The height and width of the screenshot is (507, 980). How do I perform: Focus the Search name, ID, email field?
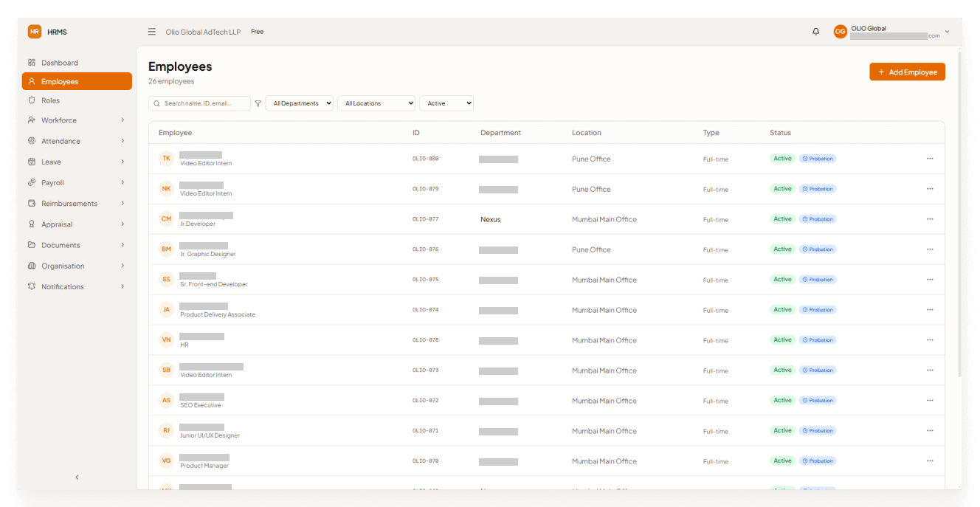click(199, 103)
